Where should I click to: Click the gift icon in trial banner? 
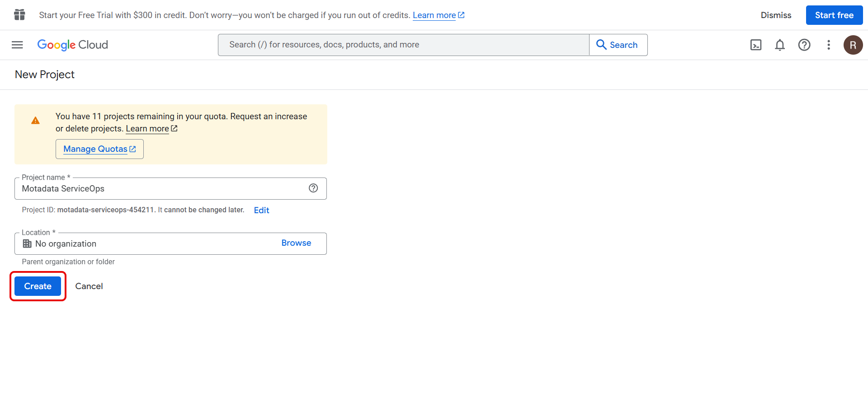click(19, 15)
